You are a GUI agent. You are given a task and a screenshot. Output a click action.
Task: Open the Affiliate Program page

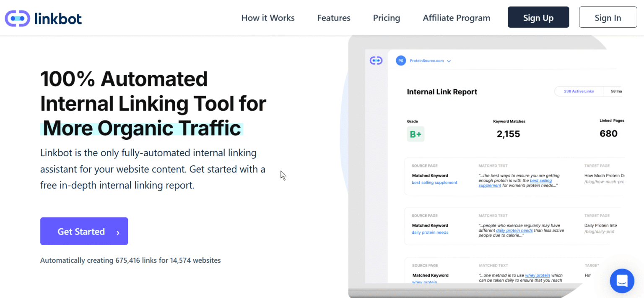456,18
